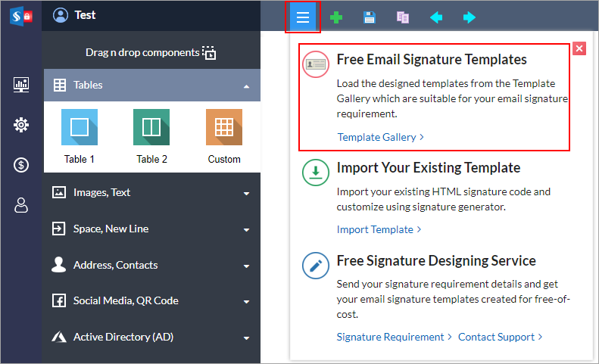Click the purple copy icon in toolbar
Image resolution: width=599 pixels, height=364 pixels.
(x=403, y=17)
